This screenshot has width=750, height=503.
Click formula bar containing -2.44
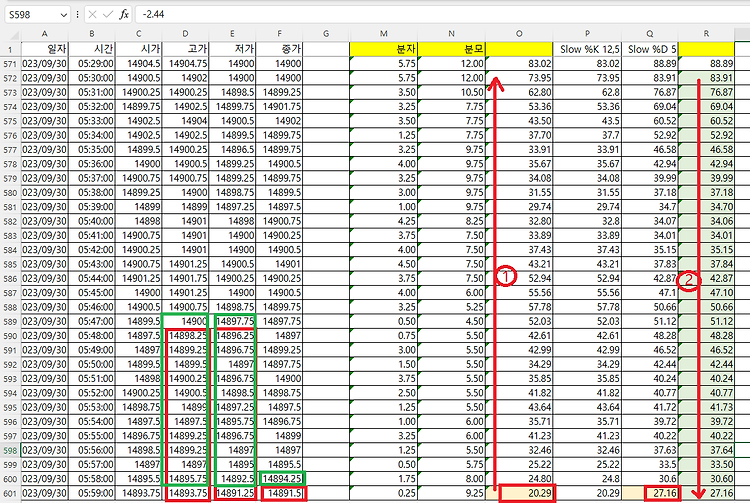click(442, 14)
